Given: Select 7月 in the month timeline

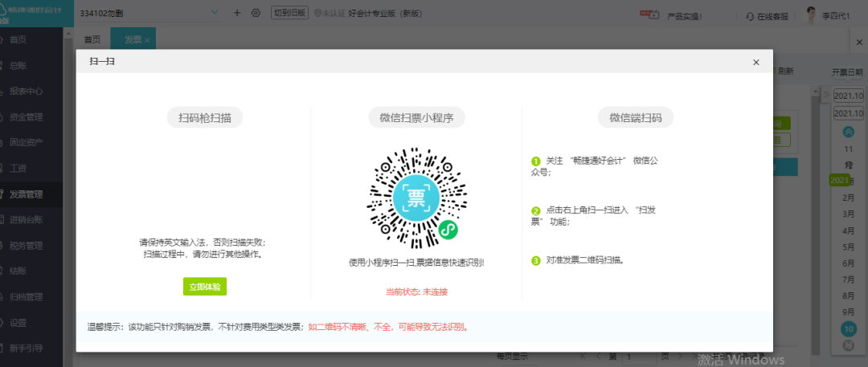Looking at the screenshot, I should 848,279.
